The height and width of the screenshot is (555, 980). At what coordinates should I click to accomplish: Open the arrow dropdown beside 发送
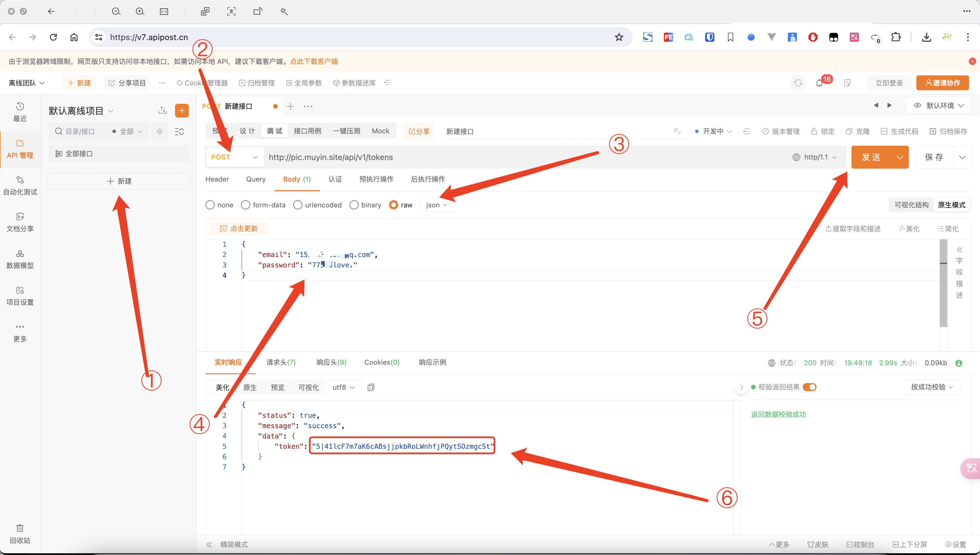point(900,157)
